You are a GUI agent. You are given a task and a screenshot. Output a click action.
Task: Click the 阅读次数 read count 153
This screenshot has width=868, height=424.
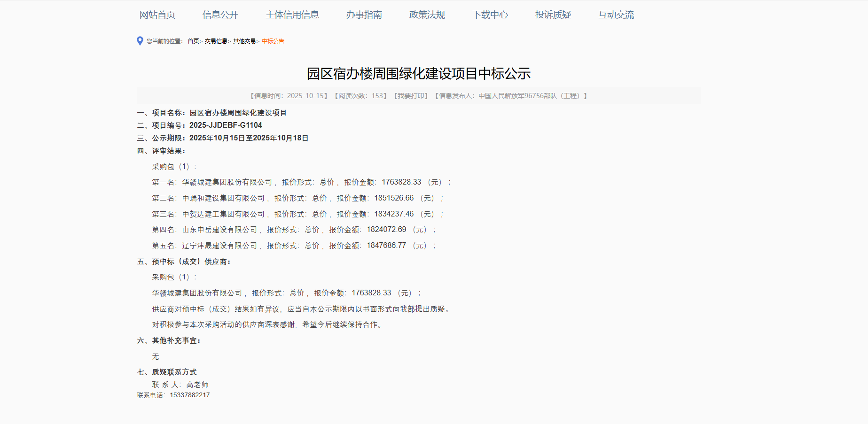375,95
